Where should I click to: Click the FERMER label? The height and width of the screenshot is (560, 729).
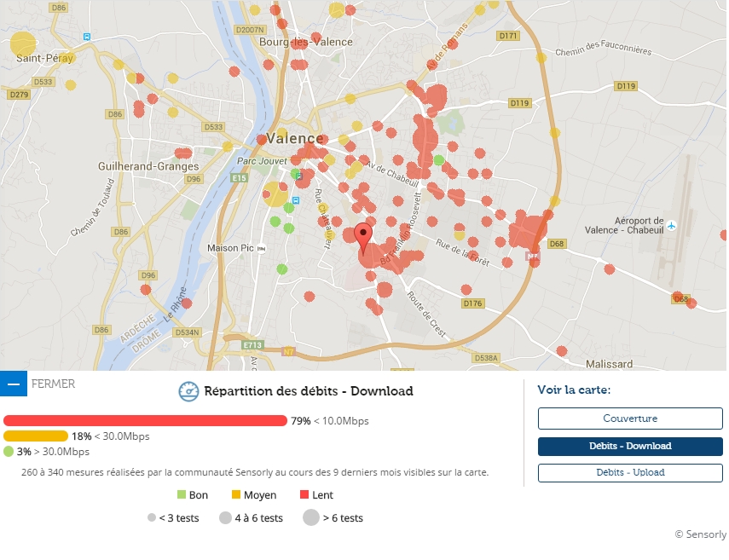[x=53, y=384]
